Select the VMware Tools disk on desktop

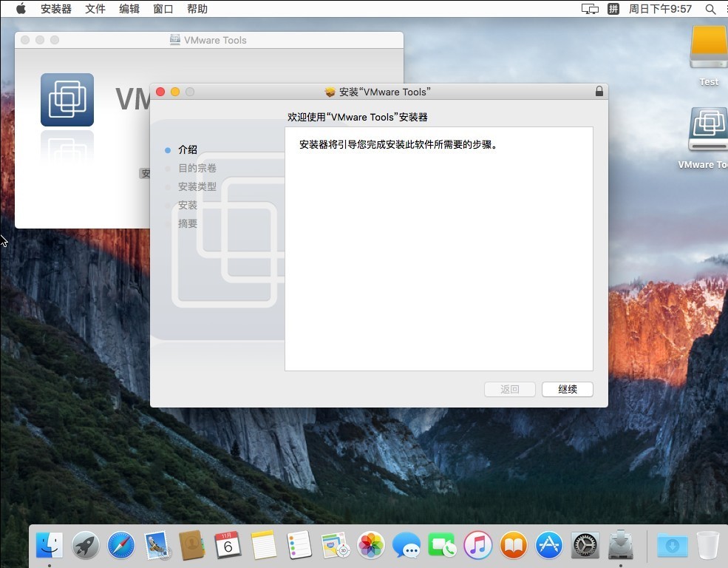708,131
